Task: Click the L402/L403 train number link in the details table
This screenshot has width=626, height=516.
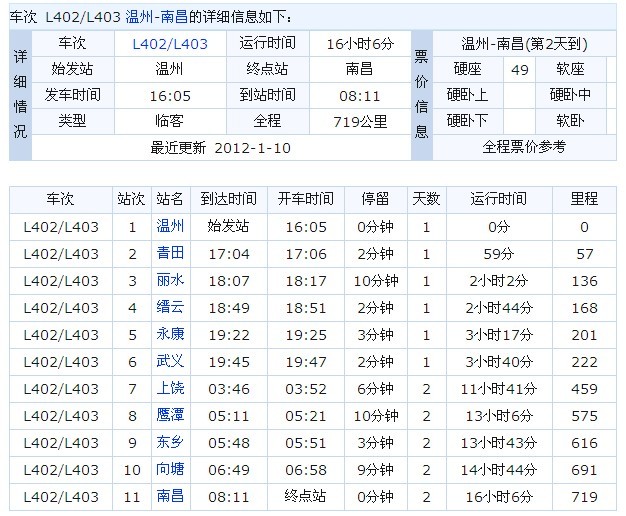Action: point(170,44)
